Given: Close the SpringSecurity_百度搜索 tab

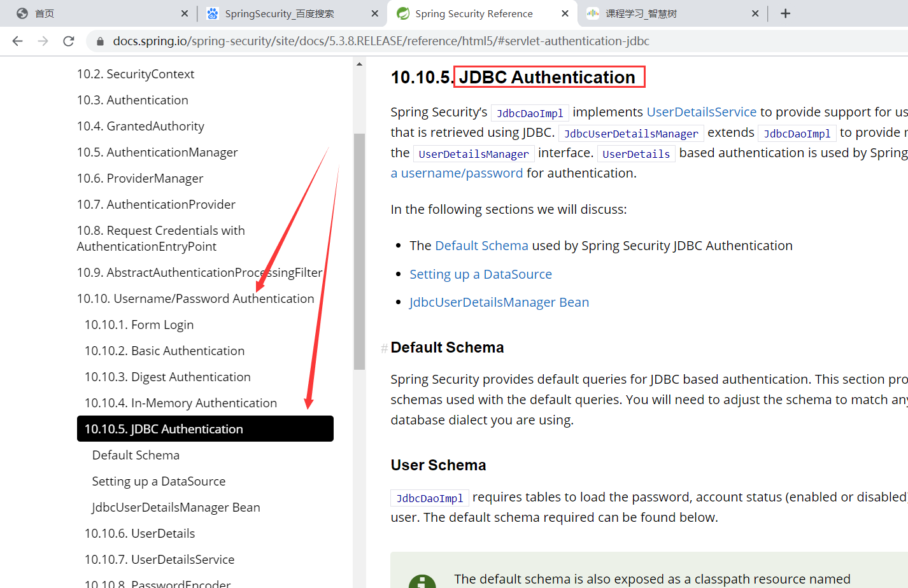Looking at the screenshot, I should 374,13.
